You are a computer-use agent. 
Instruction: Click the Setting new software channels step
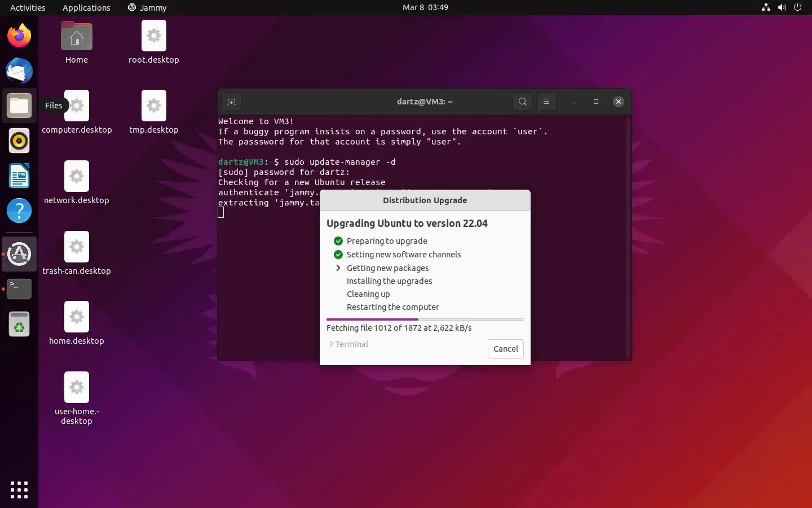point(404,255)
